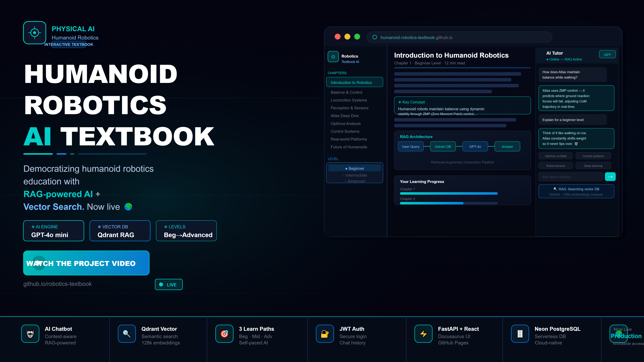Open the Perception & Sensors chapter
Image resolution: width=644 pixels, height=362 pixels.
click(349, 108)
